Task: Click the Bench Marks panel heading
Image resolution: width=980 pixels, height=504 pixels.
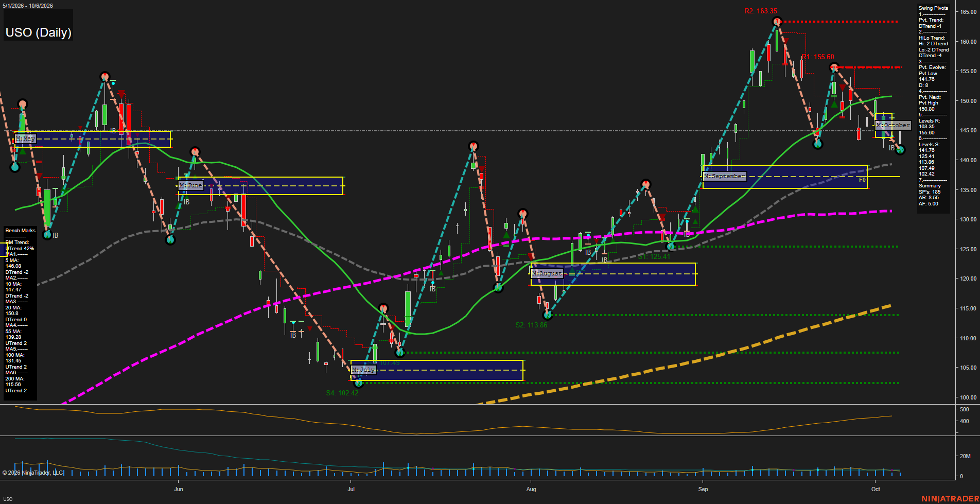Action: (21, 231)
